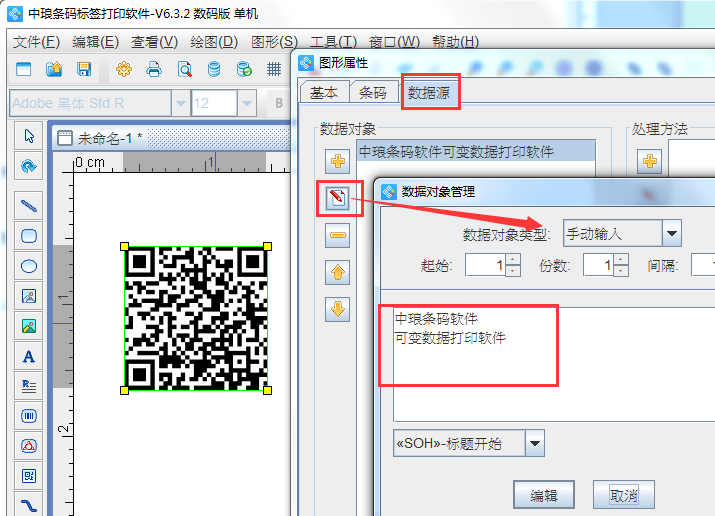Switch to the 条码 tab

372,92
